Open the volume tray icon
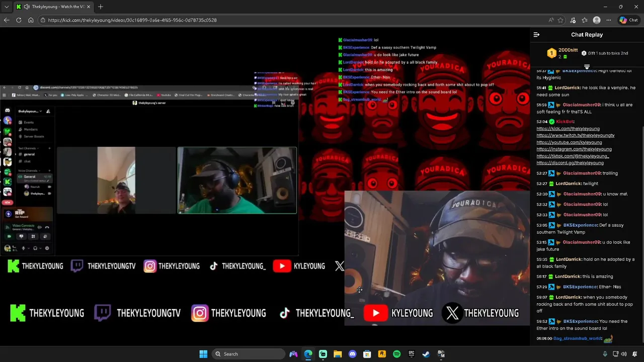Image resolution: width=644 pixels, height=362 pixels. coord(624,354)
